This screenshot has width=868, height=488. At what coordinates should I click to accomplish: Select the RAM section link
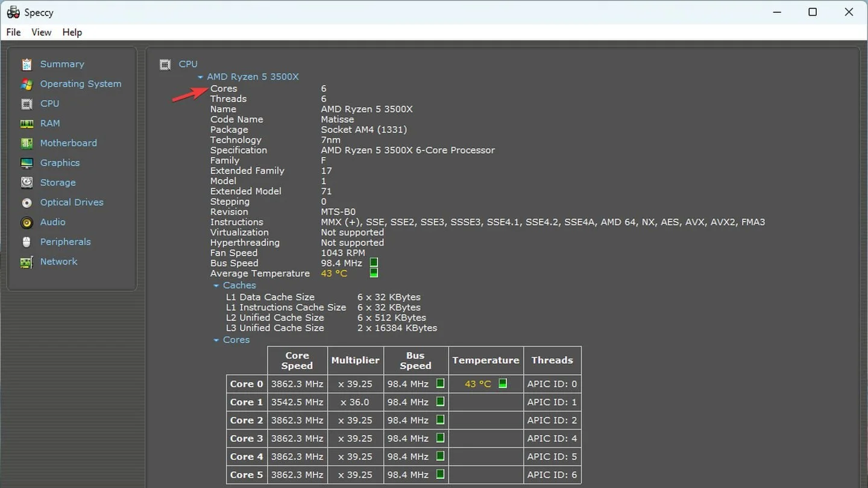pyautogui.click(x=50, y=123)
